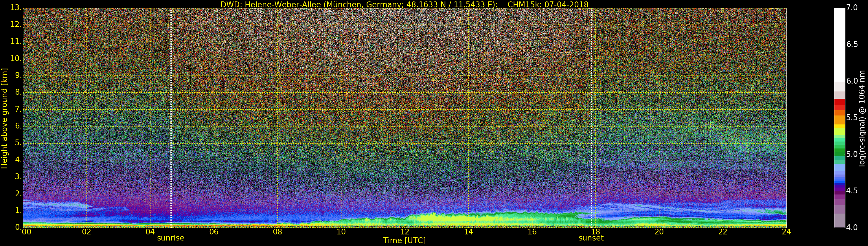Click the "04" time axis tick label
The height and width of the screenshot is (246, 868).
click(150, 232)
